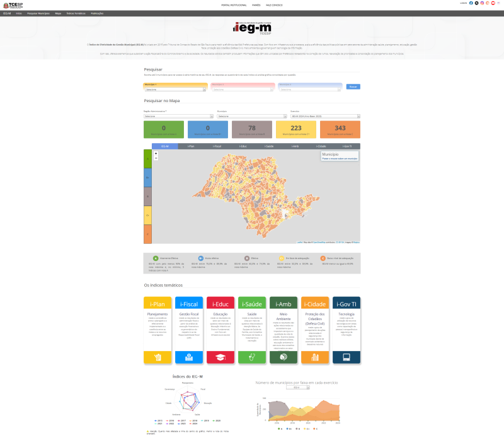Open Séries Temáticas in the navigation bar

point(76,13)
